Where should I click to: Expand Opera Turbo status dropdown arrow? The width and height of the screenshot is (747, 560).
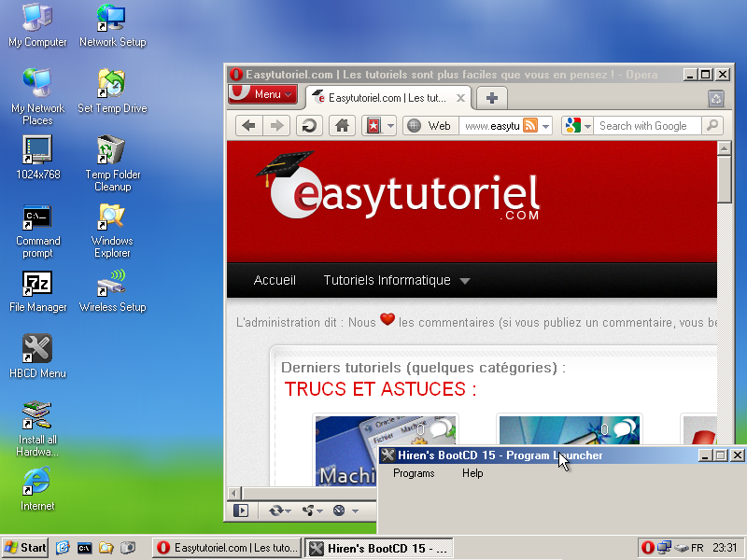tap(355, 511)
